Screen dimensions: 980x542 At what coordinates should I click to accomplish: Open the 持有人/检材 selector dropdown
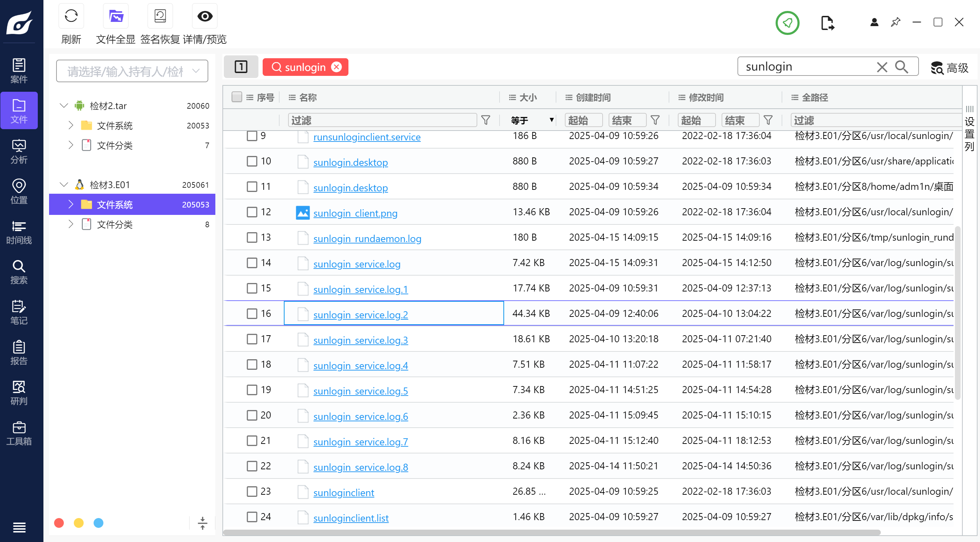[132, 71]
